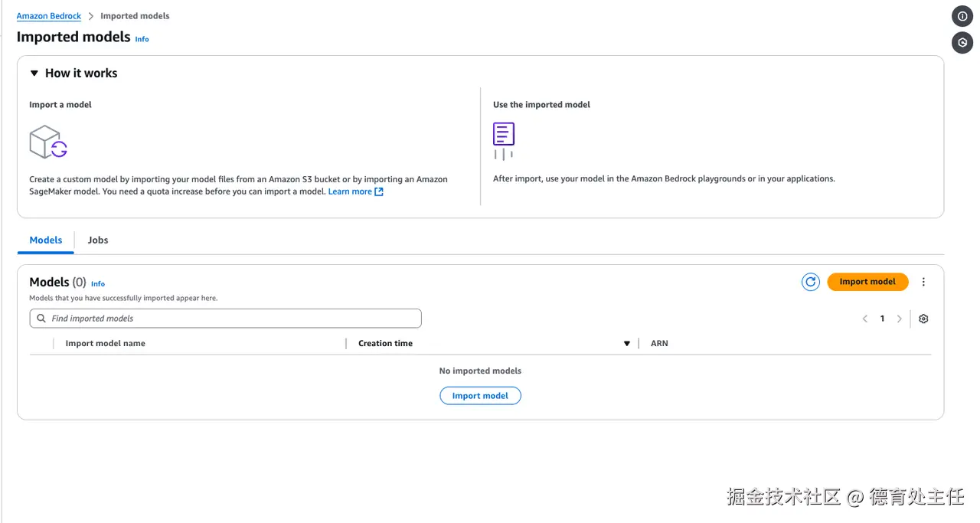This screenshot has height=523, width=980.
Task: Click the orange Import model button
Action: 867,282
